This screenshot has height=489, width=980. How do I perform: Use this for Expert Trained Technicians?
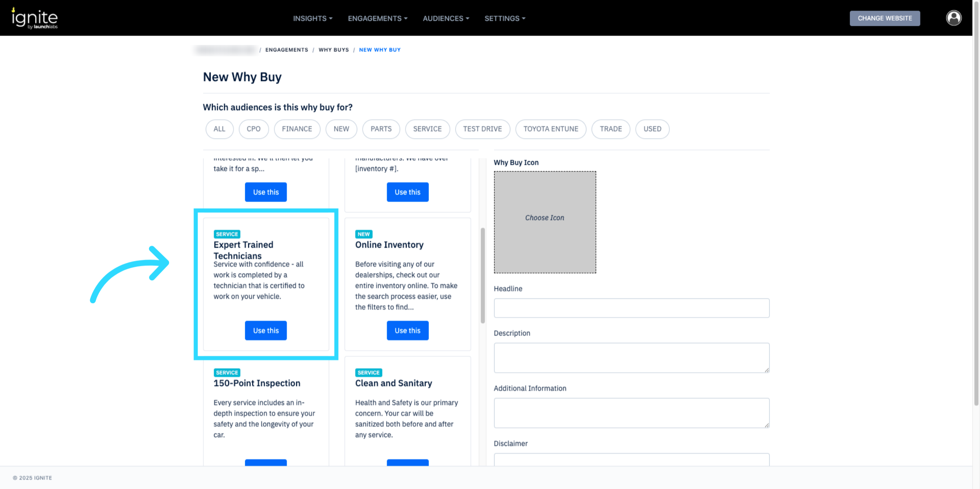[x=266, y=330]
